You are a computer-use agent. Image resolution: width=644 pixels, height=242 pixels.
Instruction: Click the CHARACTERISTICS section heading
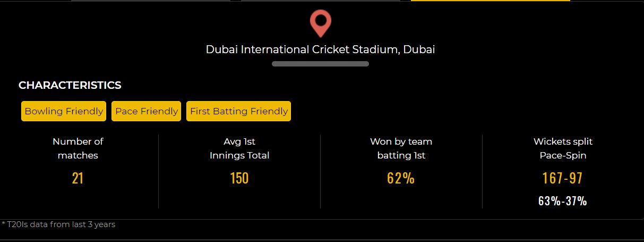click(x=70, y=85)
